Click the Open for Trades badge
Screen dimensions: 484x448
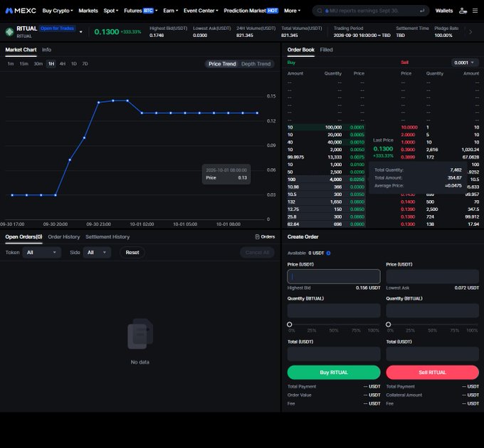pos(58,28)
